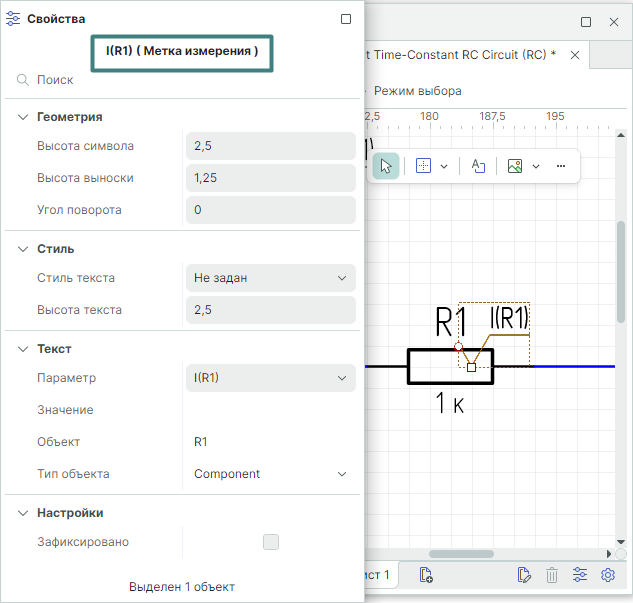Close the RC Circuit document tab
Image resolution: width=633 pixels, height=603 pixels.
pyautogui.click(x=574, y=55)
